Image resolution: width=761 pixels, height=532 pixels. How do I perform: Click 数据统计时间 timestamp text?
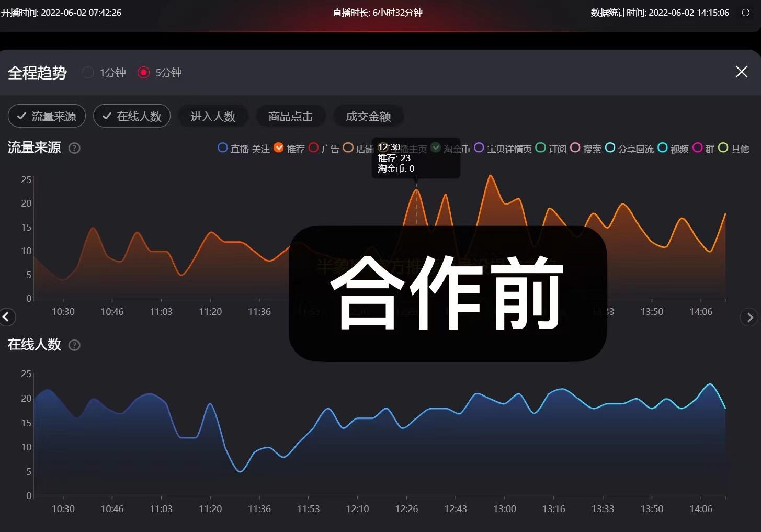pos(660,13)
